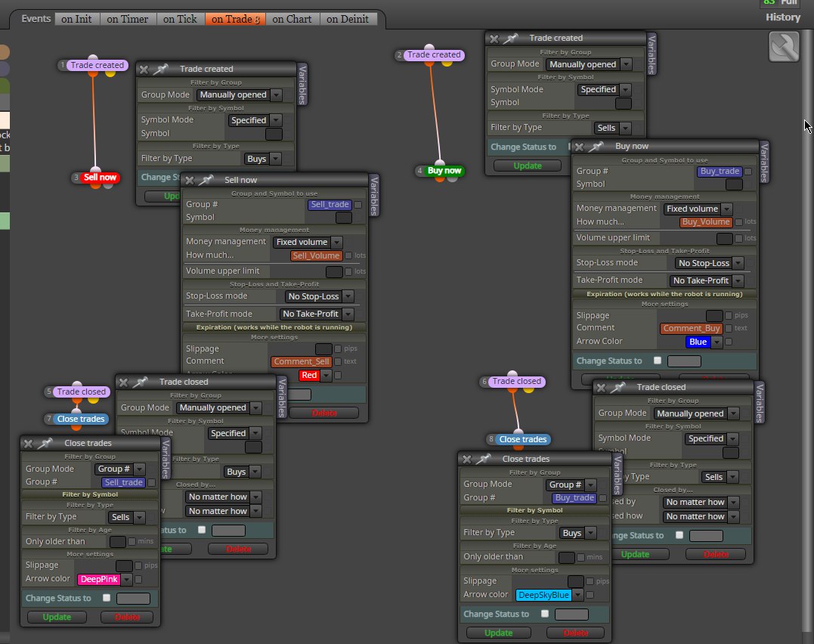
Task: Select the Sell now node block
Action: pos(101,177)
